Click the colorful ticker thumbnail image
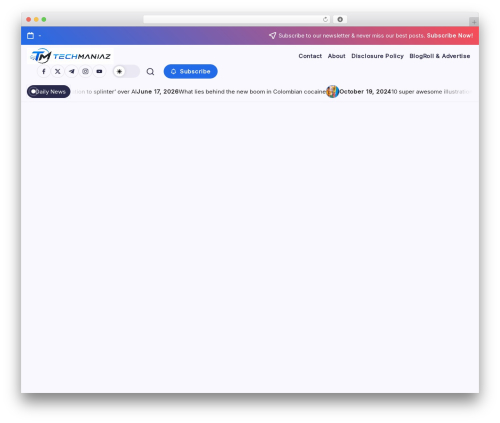500x423 pixels. (332, 91)
